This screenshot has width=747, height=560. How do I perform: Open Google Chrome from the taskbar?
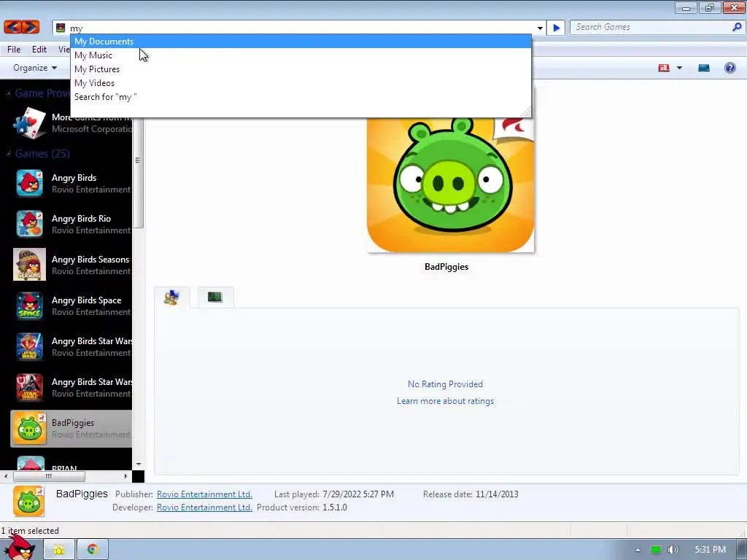point(93,550)
